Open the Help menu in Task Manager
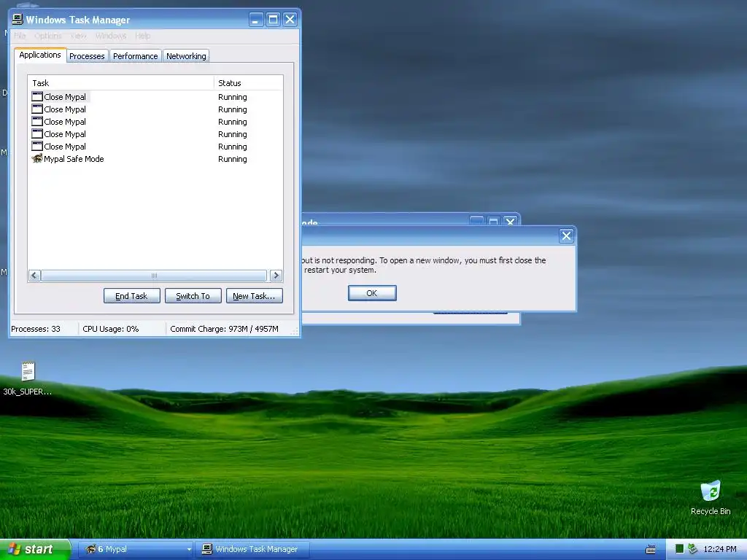 (x=142, y=36)
